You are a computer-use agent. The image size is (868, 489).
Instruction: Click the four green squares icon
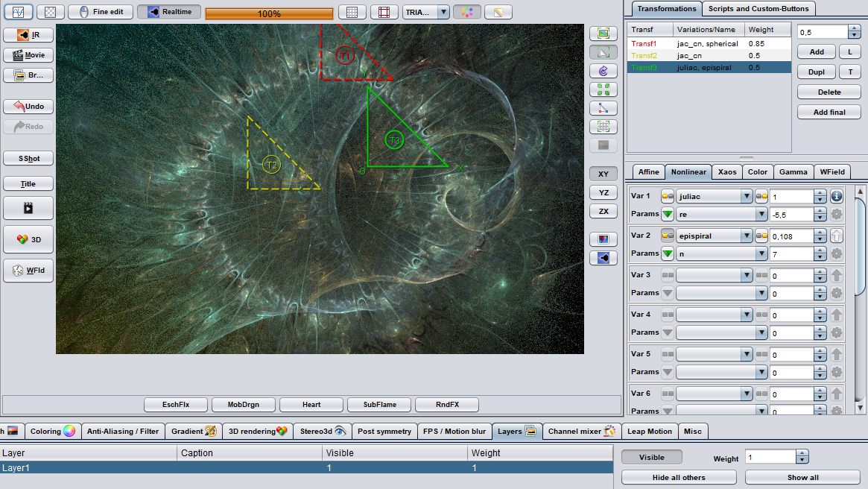click(604, 89)
